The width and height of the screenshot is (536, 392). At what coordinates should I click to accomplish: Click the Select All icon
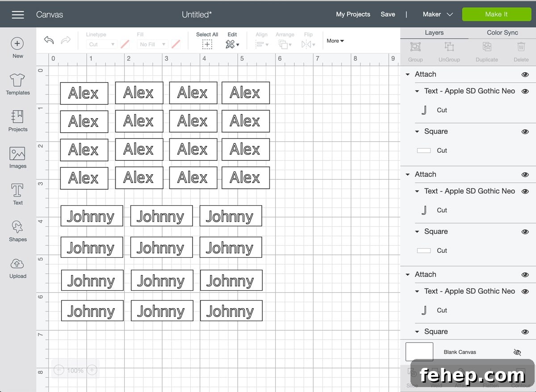click(x=207, y=44)
